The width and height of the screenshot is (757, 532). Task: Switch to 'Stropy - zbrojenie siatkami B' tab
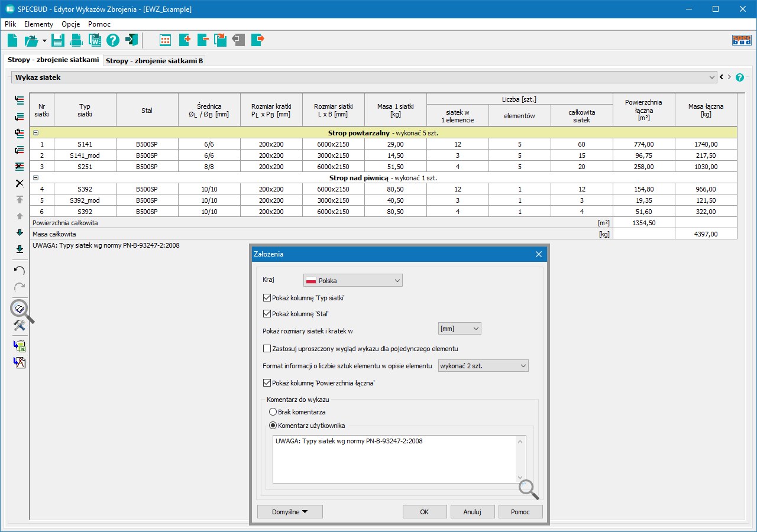pos(154,61)
